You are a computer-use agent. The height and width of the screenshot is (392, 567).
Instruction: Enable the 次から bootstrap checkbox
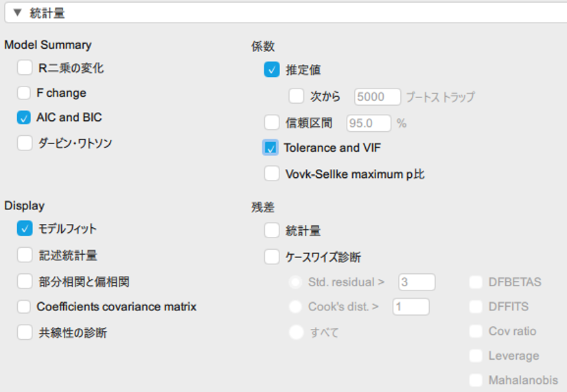coord(297,97)
